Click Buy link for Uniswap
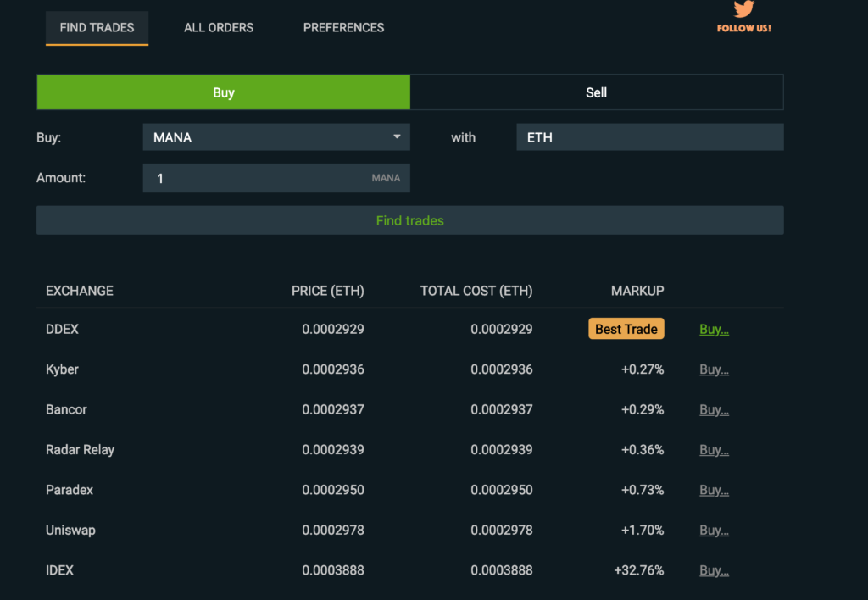The image size is (868, 600). pyautogui.click(x=714, y=531)
